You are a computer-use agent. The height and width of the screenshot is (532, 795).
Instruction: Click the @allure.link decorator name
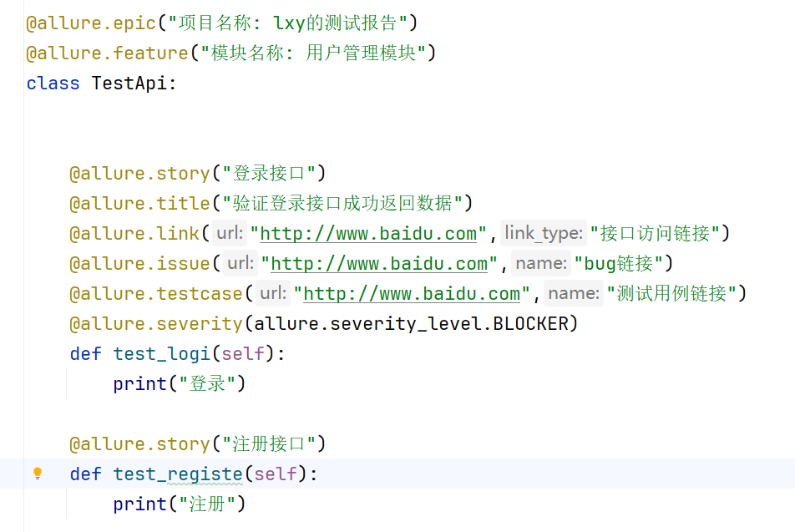pyautogui.click(x=134, y=234)
